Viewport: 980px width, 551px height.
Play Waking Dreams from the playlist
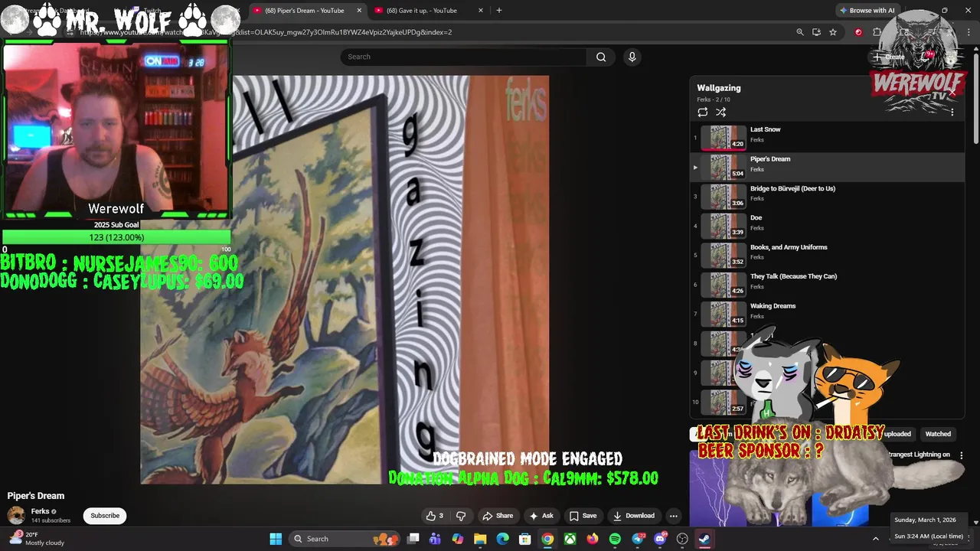click(x=827, y=314)
